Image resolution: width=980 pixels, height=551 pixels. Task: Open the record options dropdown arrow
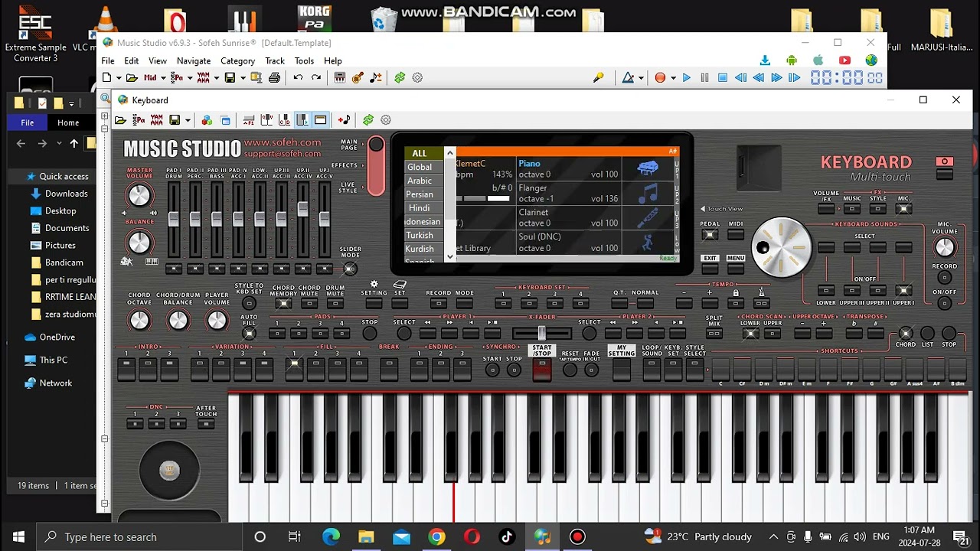673,78
